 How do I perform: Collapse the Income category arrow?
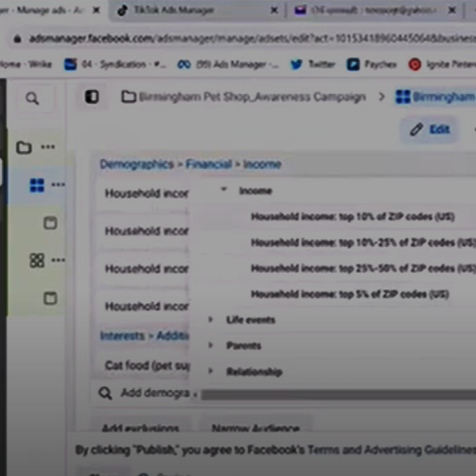coord(224,190)
